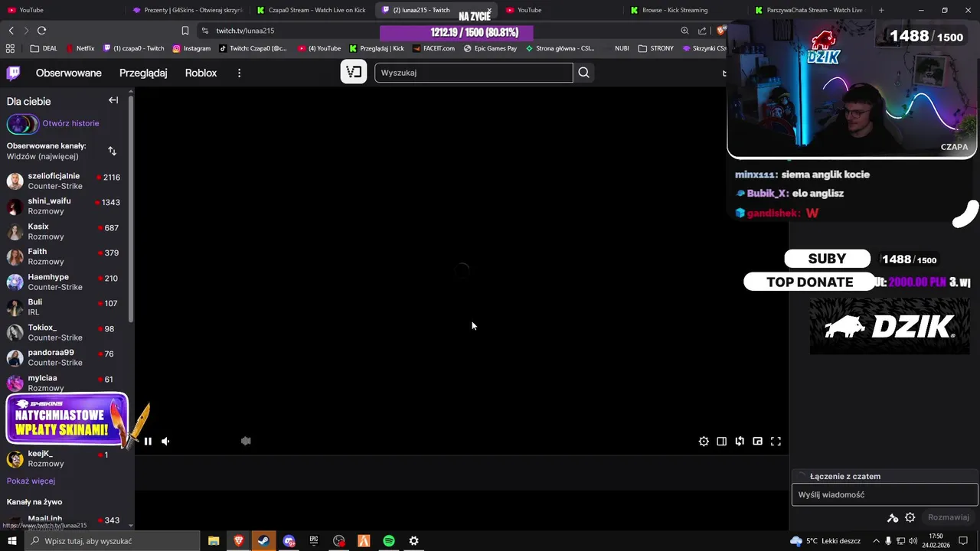Click the share page icon
Screen dimensions: 980x551
(702, 31)
